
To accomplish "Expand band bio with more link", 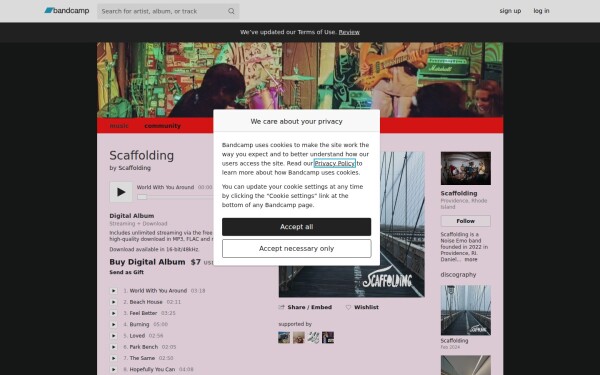I will 471,259.
